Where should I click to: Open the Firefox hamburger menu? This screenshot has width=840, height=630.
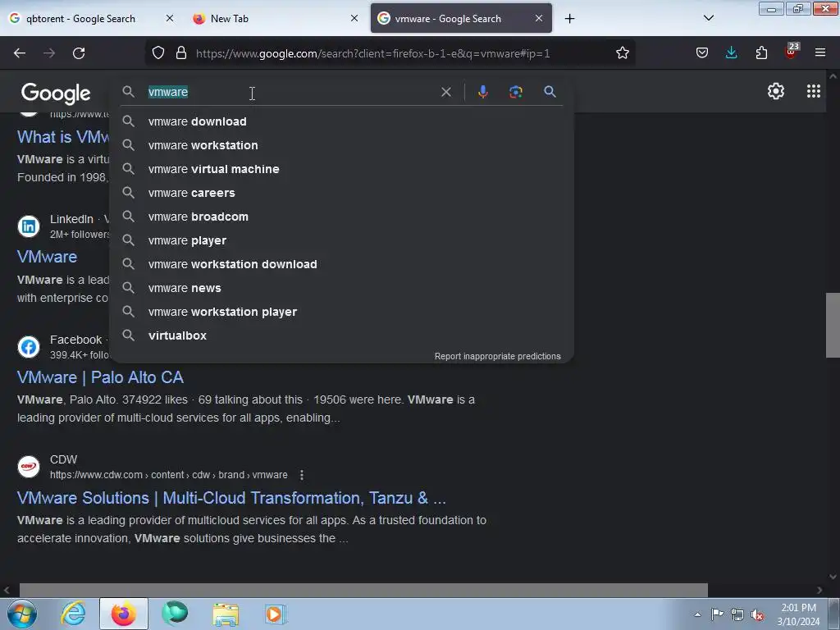820,53
